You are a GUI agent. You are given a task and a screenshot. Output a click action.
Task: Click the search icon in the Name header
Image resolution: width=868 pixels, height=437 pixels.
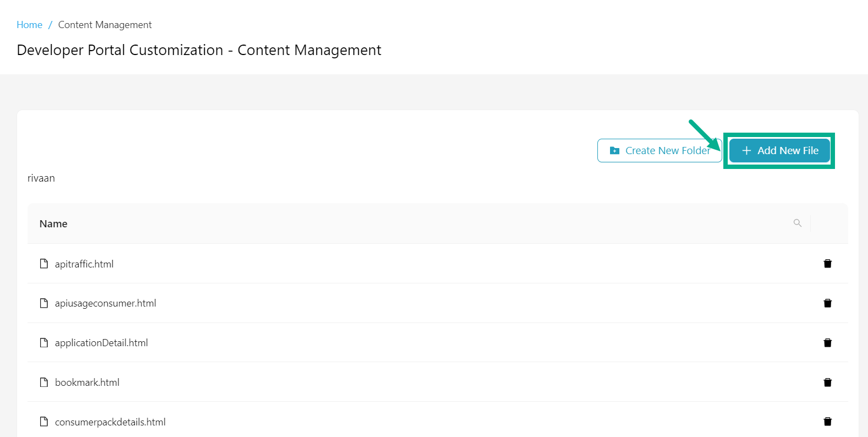click(798, 223)
